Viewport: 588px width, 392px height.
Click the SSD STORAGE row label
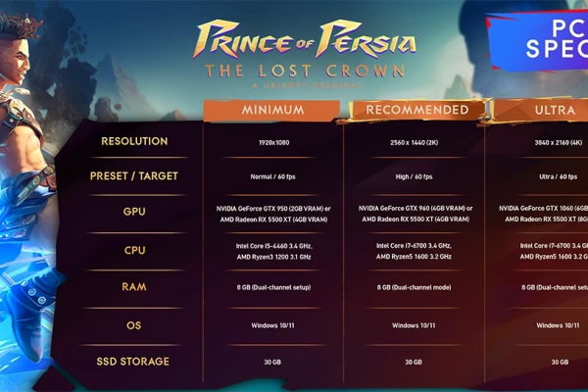point(132,362)
